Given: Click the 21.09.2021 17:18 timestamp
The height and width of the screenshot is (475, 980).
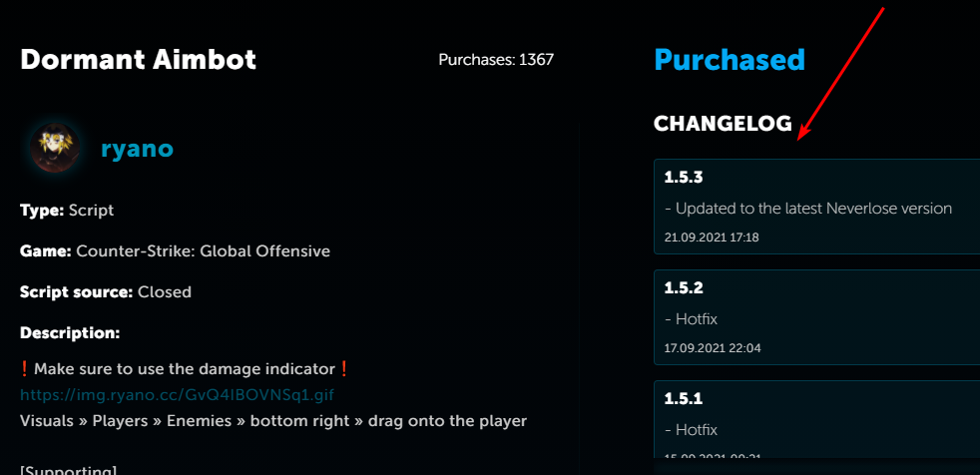Looking at the screenshot, I should click(712, 237).
